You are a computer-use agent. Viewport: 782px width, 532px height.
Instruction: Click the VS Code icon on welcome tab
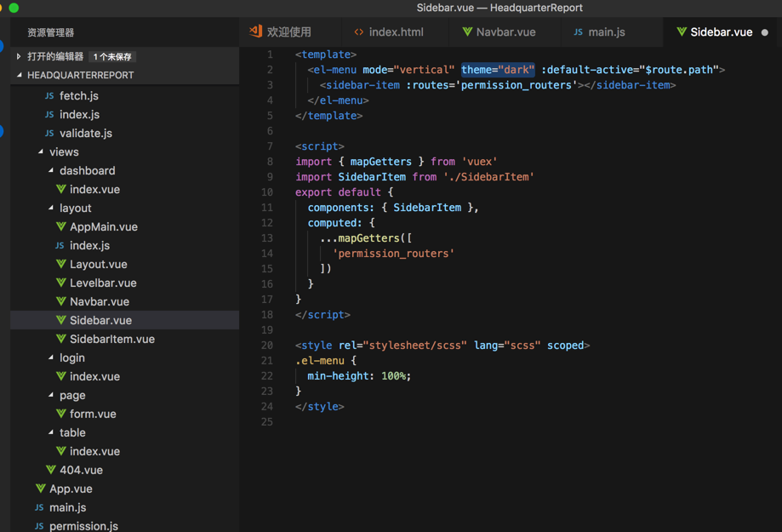click(x=256, y=31)
